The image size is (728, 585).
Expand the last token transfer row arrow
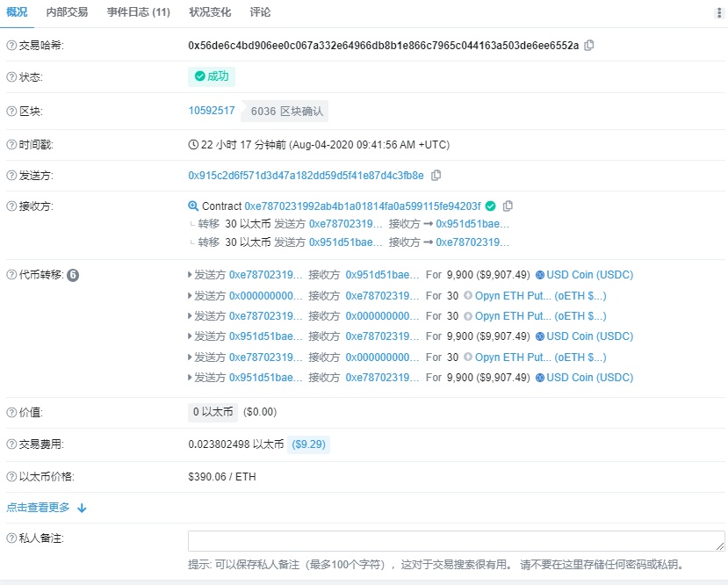191,378
